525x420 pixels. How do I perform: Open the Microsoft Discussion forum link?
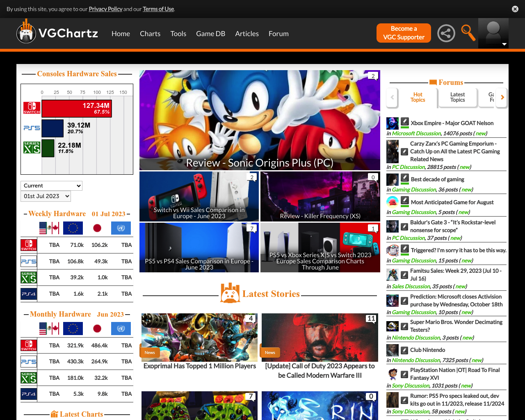(416, 133)
